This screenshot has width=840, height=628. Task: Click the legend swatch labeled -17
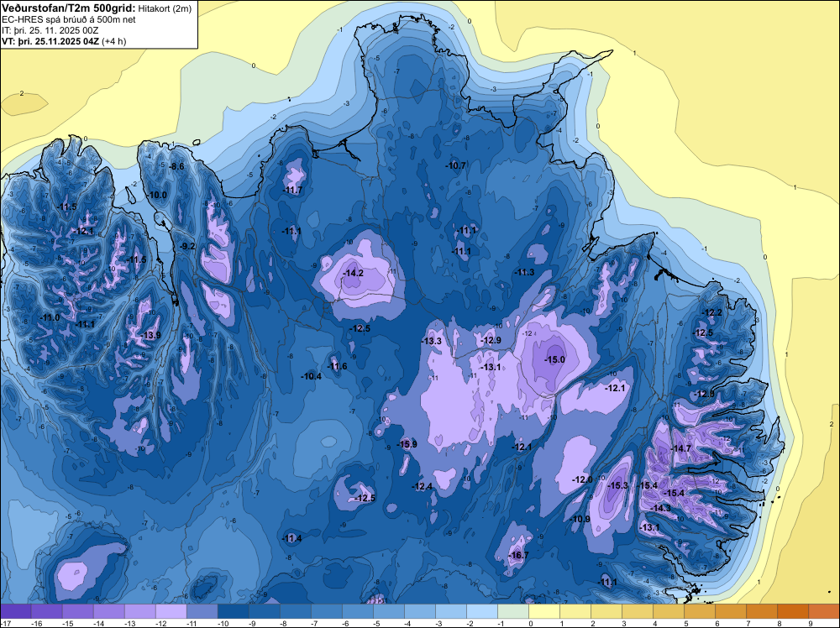click(x=15, y=611)
